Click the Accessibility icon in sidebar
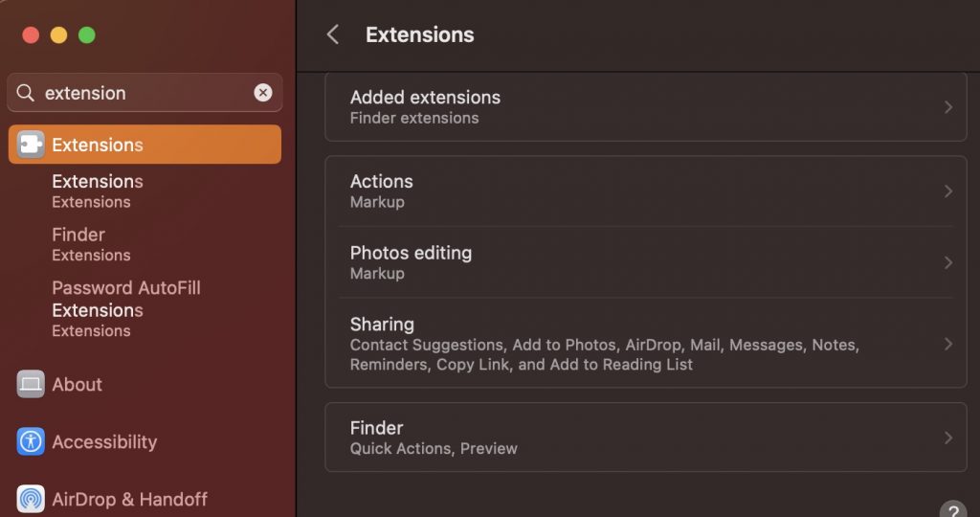The image size is (980, 517). coord(31,441)
